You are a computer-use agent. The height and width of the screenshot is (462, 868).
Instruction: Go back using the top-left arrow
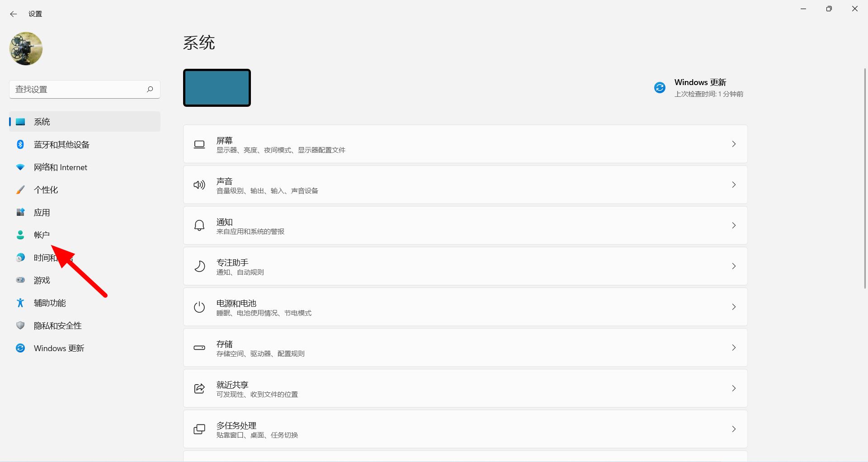(x=14, y=14)
